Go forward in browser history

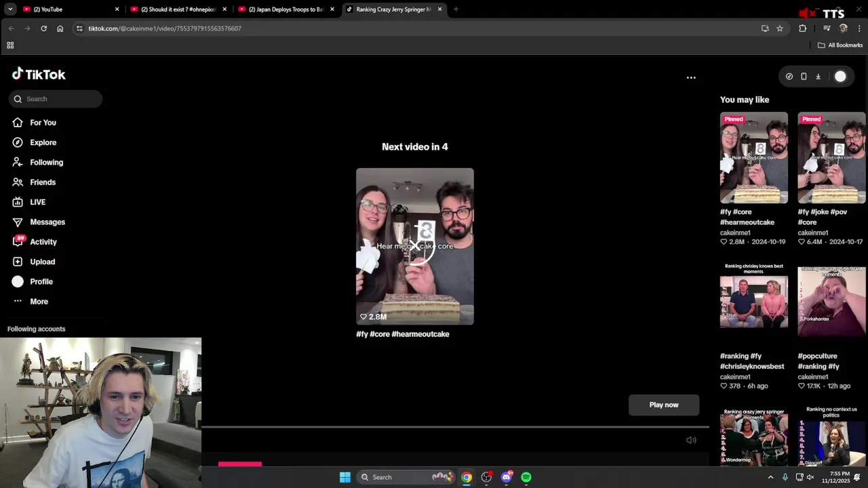[x=27, y=28]
